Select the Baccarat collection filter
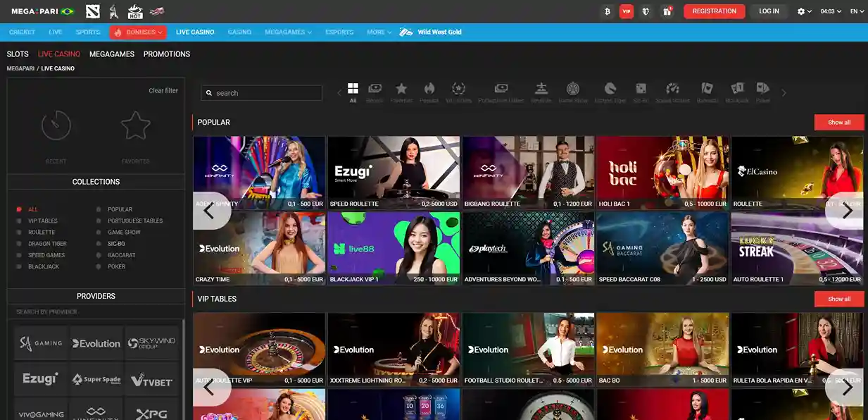The width and height of the screenshot is (868, 420). [x=121, y=255]
